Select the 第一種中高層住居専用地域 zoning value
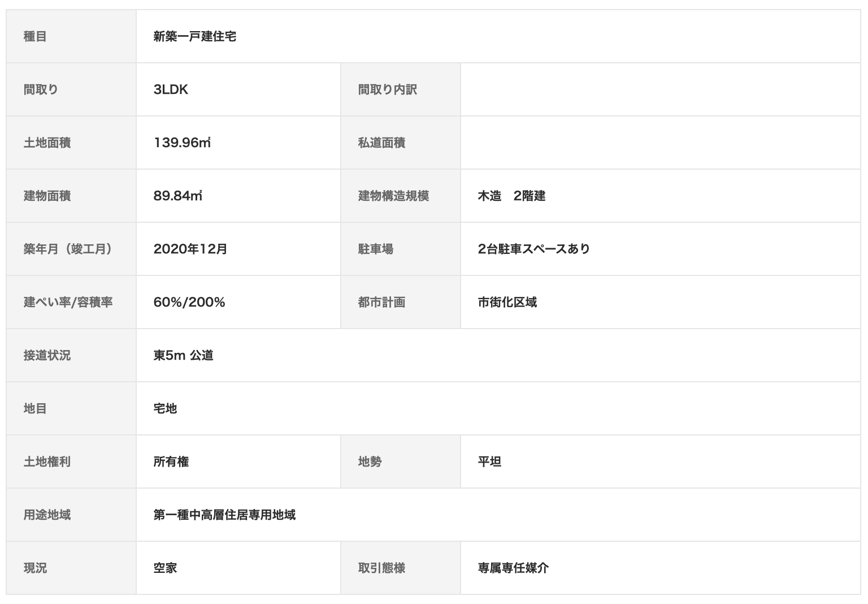868x604 pixels. coord(224,515)
